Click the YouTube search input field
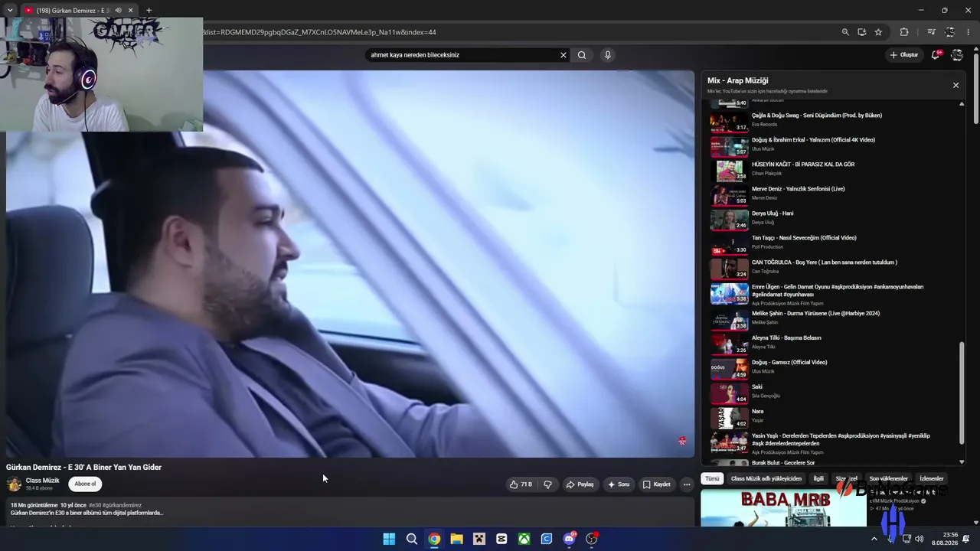Image resolution: width=980 pixels, height=551 pixels. click(x=462, y=55)
